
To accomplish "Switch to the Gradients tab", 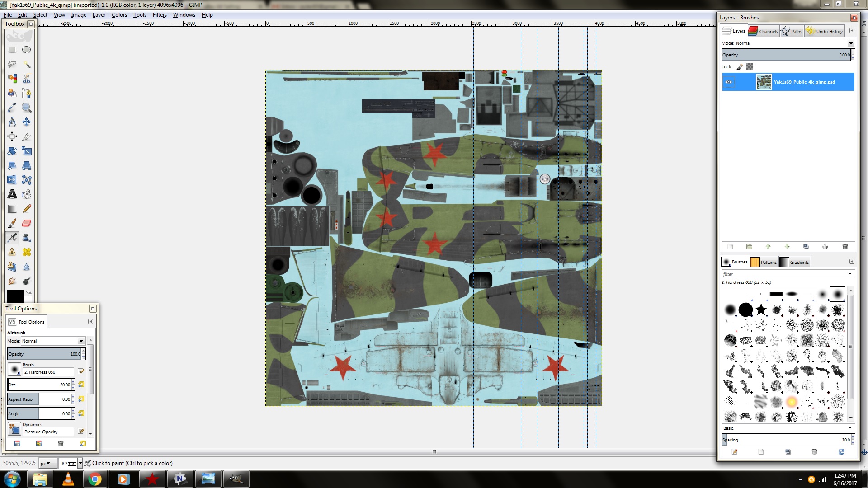I will click(794, 262).
